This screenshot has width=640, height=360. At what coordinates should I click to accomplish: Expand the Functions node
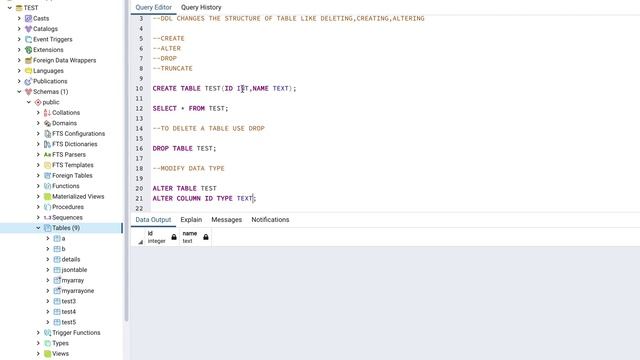[x=38, y=186]
